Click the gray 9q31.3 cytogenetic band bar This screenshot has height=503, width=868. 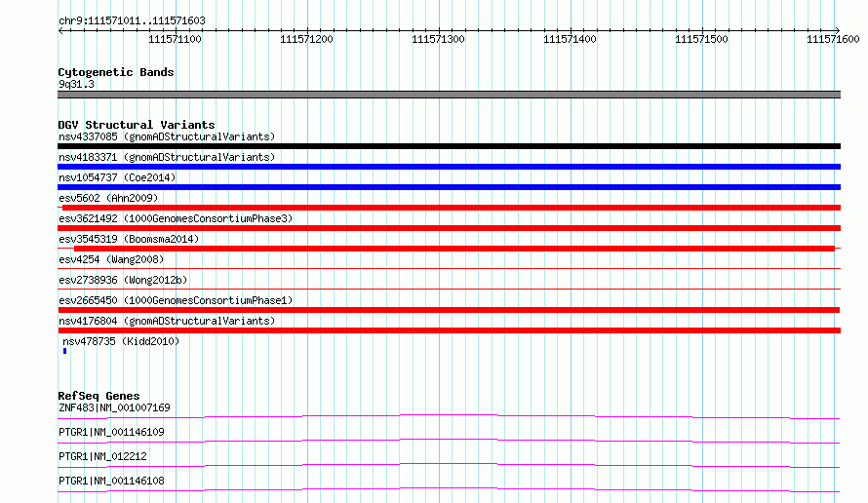click(449, 95)
